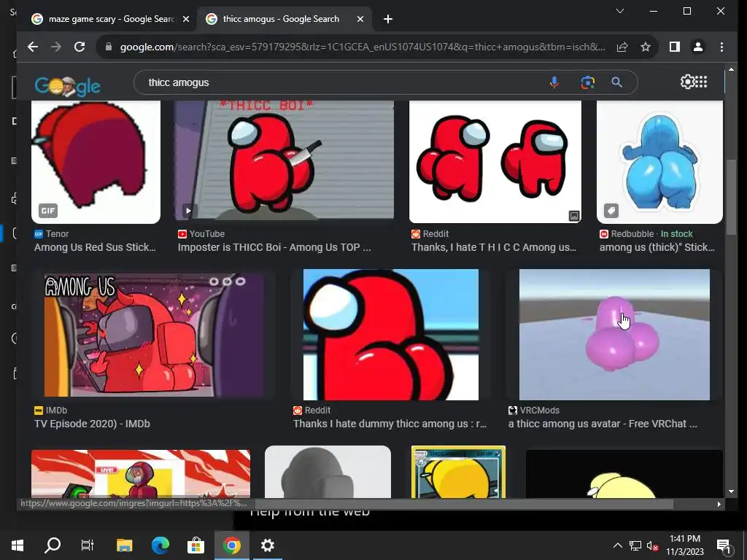Open the THICC BOI YouTube thumbnail

[x=284, y=160]
